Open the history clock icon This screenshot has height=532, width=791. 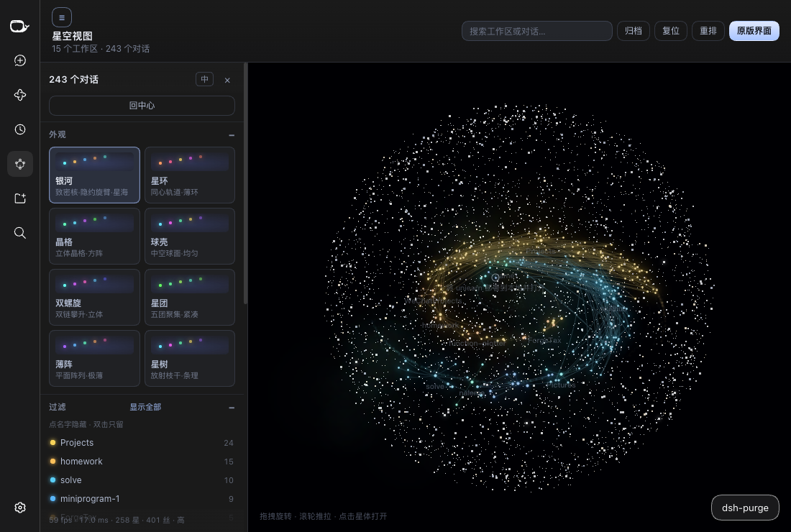pos(19,129)
